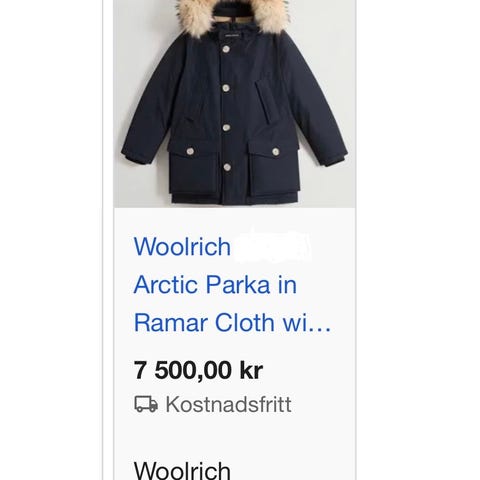The height and width of the screenshot is (480, 480).
Task: Click the top front button of parka
Action: [x=226, y=49]
